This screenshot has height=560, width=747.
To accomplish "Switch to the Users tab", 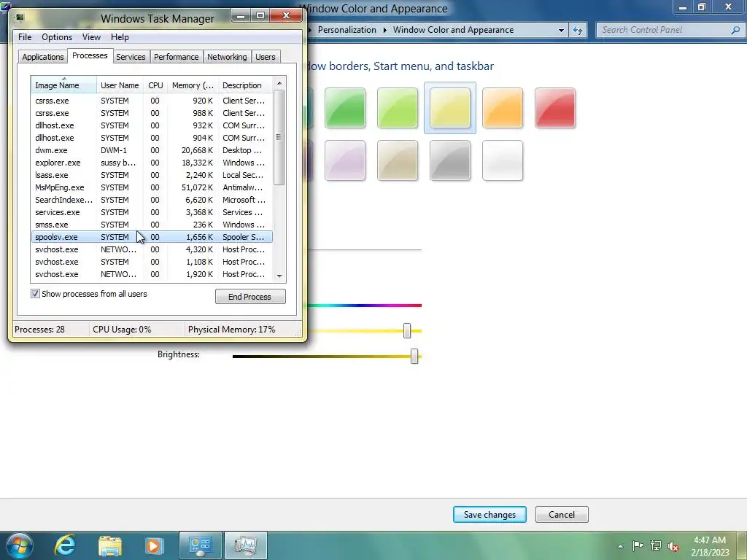I will (266, 57).
